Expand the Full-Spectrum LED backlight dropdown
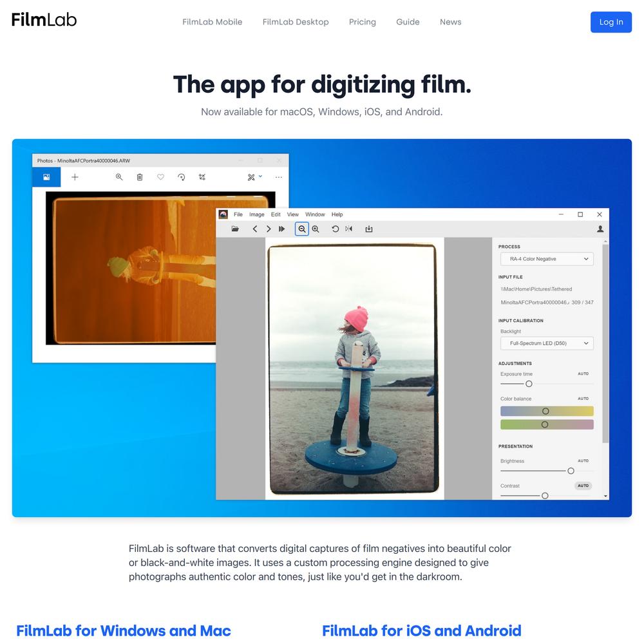 (x=547, y=343)
